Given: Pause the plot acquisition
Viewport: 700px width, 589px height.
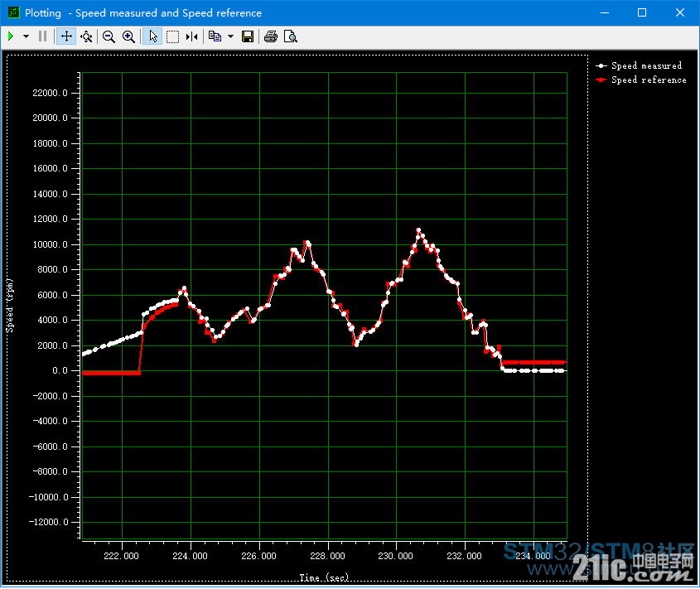Looking at the screenshot, I should click(x=43, y=36).
